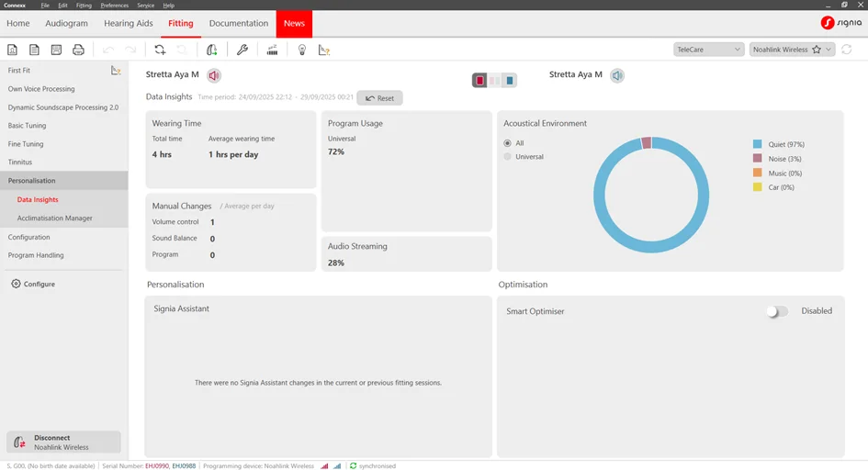The height and width of the screenshot is (470, 868).
Task: Select the red right-side device button
Action: tap(479, 80)
